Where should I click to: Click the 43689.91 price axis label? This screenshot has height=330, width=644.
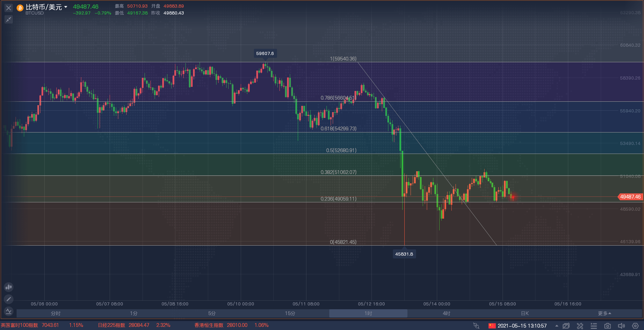(x=630, y=275)
